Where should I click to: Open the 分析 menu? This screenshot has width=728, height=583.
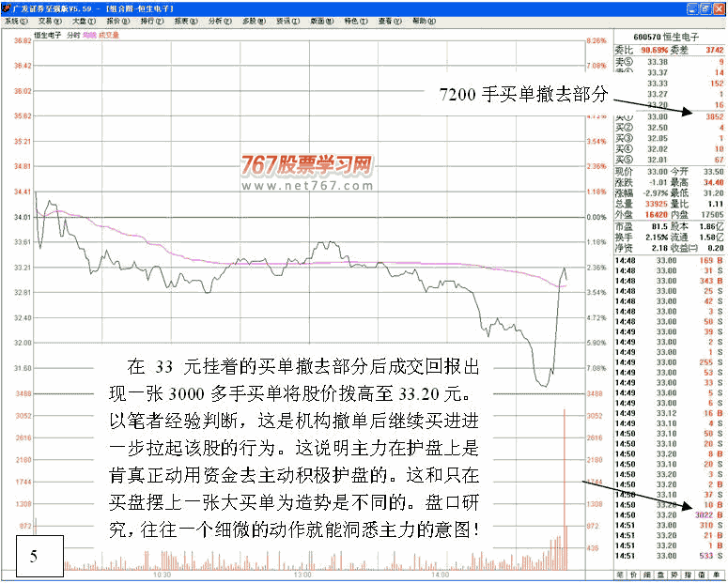pyautogui.click(x=220, y=21)
